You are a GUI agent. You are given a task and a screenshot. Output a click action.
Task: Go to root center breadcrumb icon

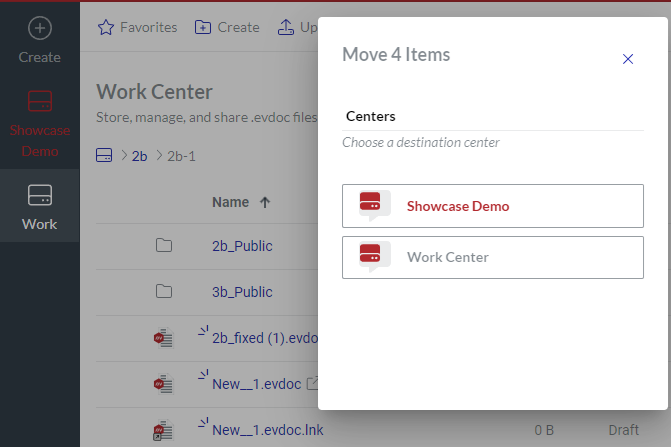(104, 155)
